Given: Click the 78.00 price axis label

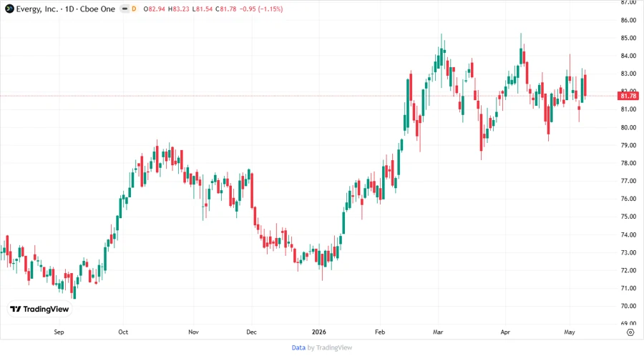Looking at the screenshot, I should pos(628,163).
